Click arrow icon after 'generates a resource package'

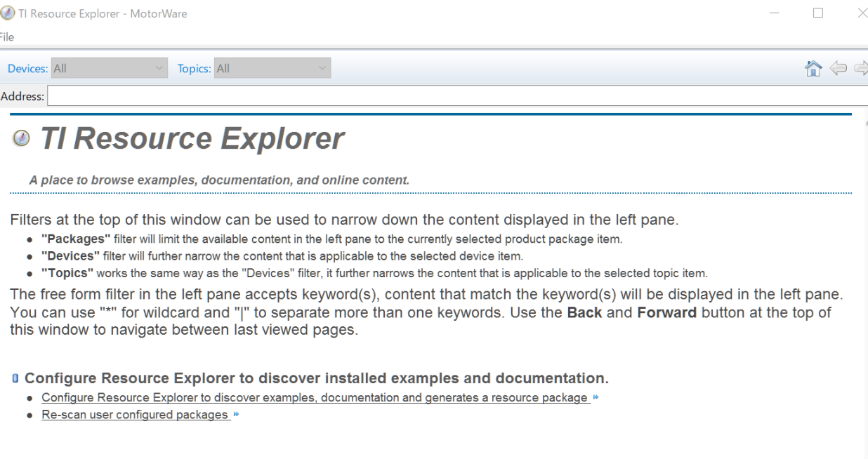[596, 398]
